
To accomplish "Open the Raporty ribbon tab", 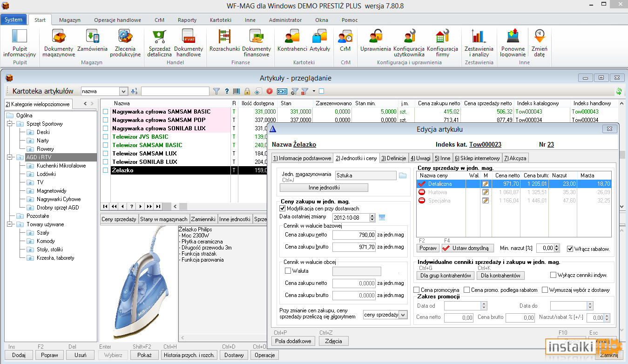I will 187,20.
